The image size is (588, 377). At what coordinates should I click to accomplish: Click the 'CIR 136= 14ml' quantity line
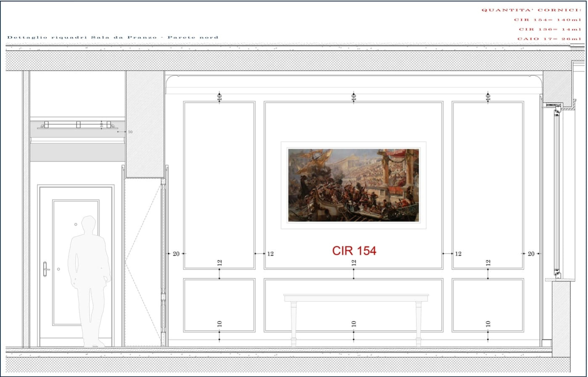click(550, 29)
